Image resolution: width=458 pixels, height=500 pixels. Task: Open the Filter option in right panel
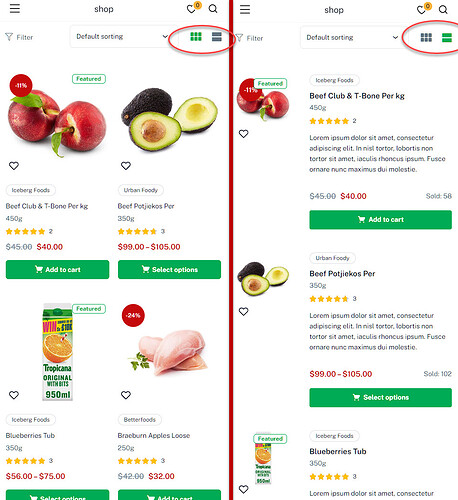point(249,38)
